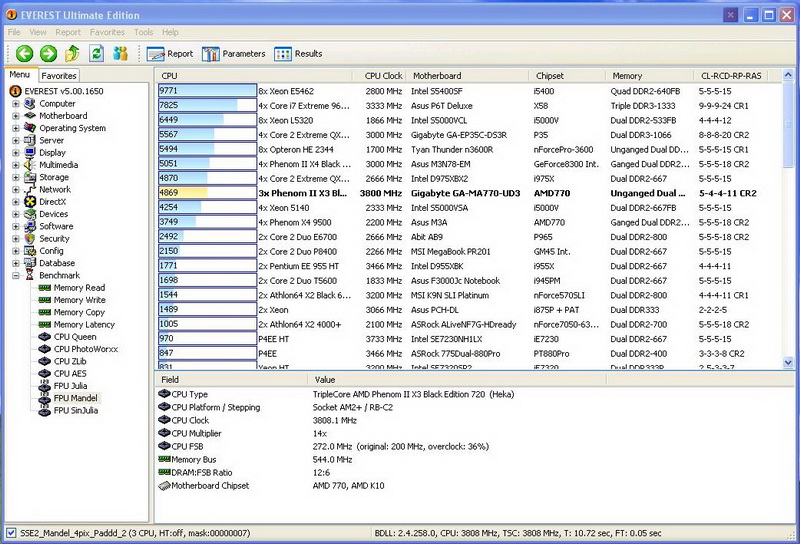The height and width of the screenshot is (544, 800).
Task: Switch to the Favorites tab
Action: (x=59, y=76)
